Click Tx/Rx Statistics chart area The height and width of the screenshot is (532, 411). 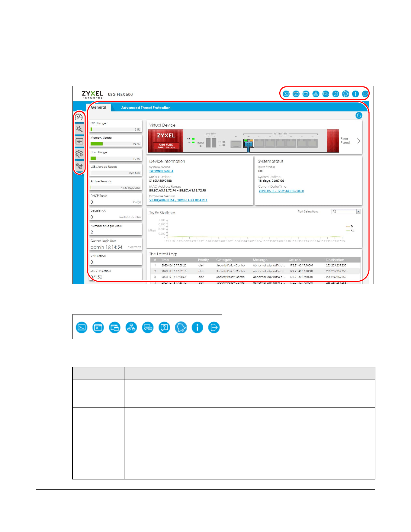pos(254,229)
